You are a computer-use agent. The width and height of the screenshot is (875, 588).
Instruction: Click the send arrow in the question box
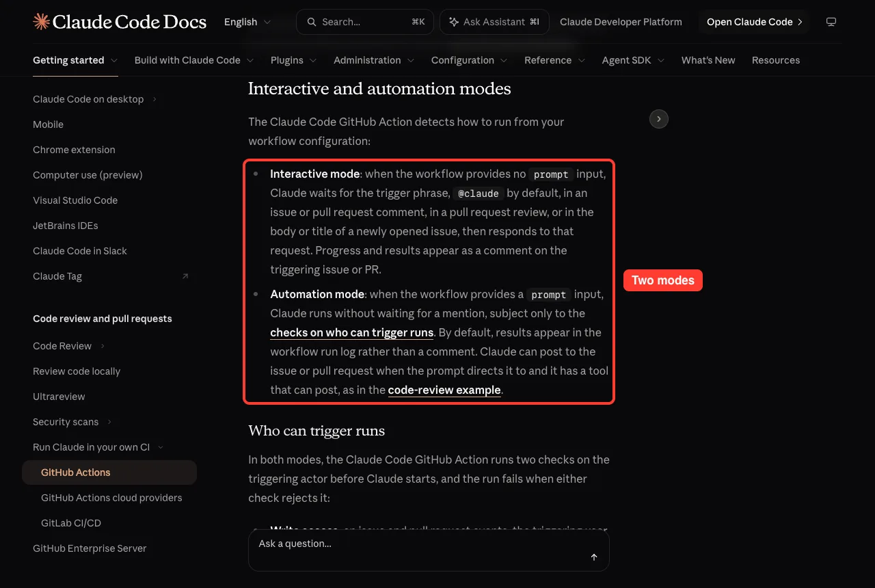(594, 557)
